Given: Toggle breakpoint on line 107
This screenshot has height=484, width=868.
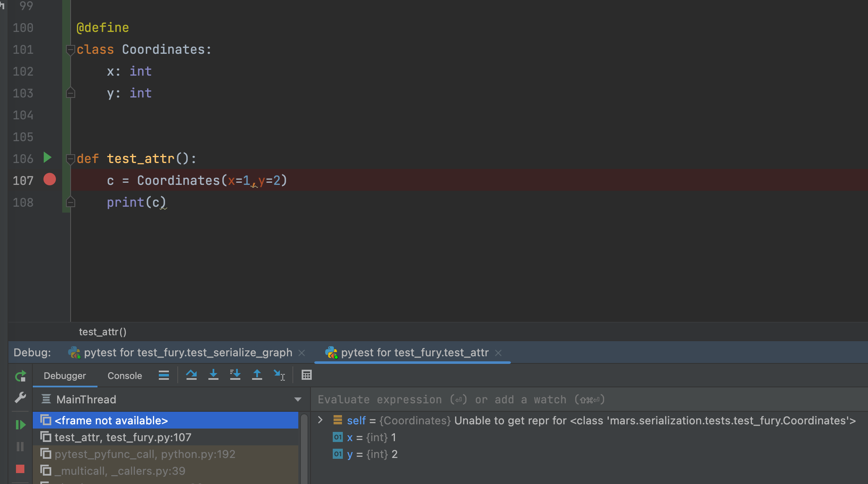Looking at the screenshot, I should [x=50, y=180].
